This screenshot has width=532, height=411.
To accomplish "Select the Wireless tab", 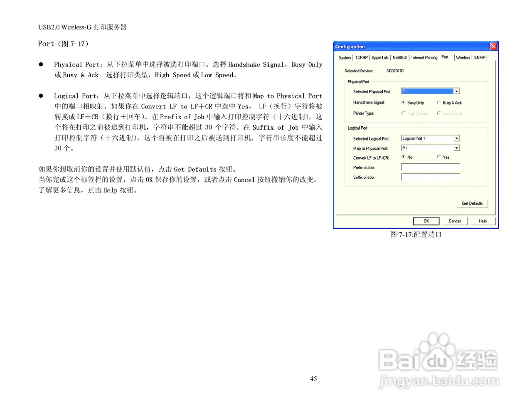I will click(x=463, y=57).
